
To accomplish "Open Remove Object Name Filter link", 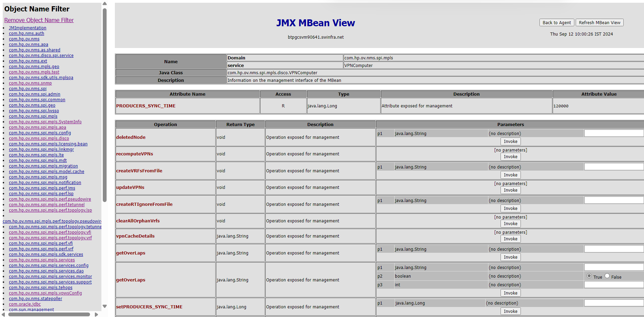I will point(39,20).
